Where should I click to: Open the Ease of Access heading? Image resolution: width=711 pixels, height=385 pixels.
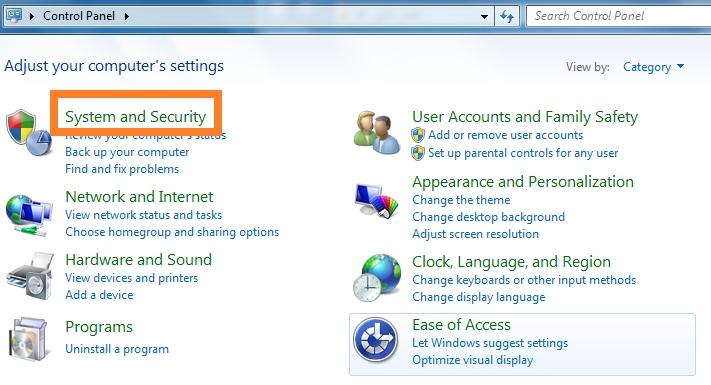tap(461, 325)
